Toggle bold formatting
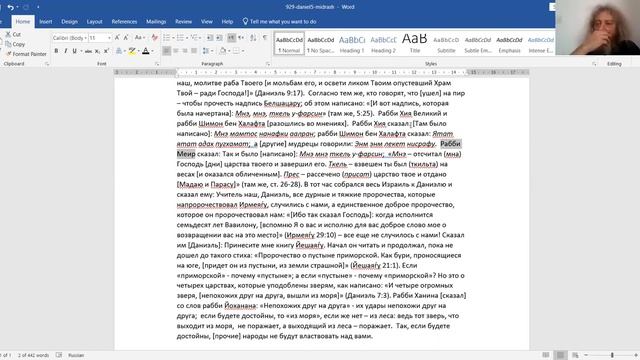640x360 pixels. click(56, 51)
